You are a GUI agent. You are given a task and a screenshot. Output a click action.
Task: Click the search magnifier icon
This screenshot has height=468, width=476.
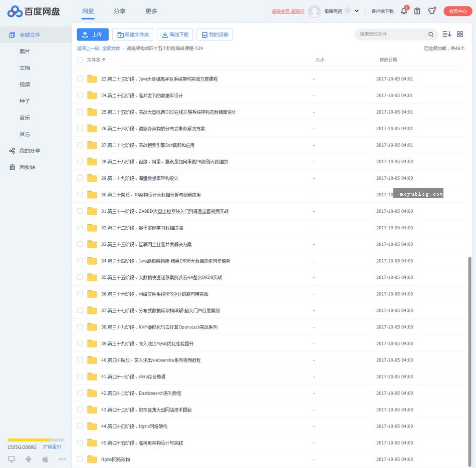point(430,34)
